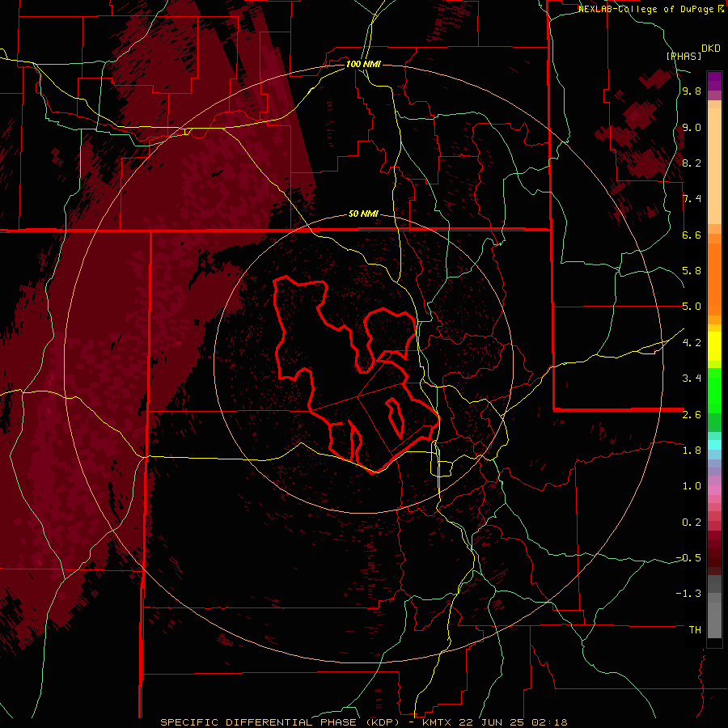Click the 1.8 scale value label

coord(692,450)
